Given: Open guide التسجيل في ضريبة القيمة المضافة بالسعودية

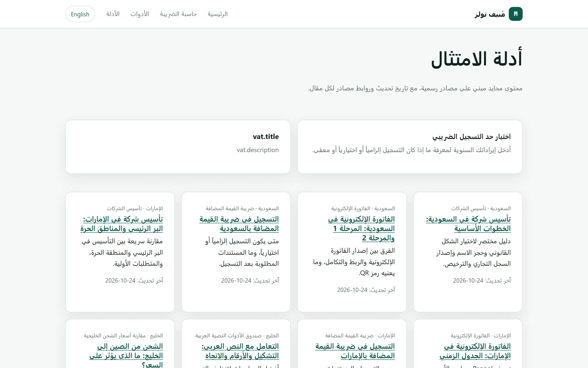Looking at the screenshot, I should (239, 224).
